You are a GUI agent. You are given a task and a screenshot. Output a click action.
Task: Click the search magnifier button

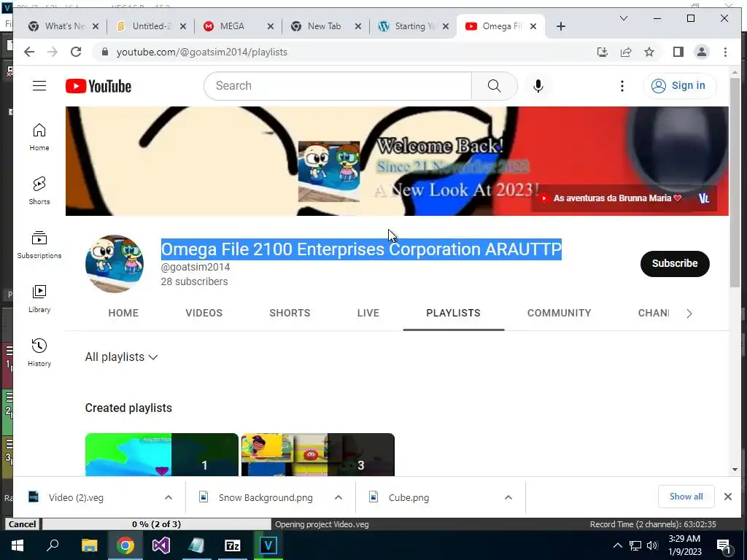pos(494,86)
